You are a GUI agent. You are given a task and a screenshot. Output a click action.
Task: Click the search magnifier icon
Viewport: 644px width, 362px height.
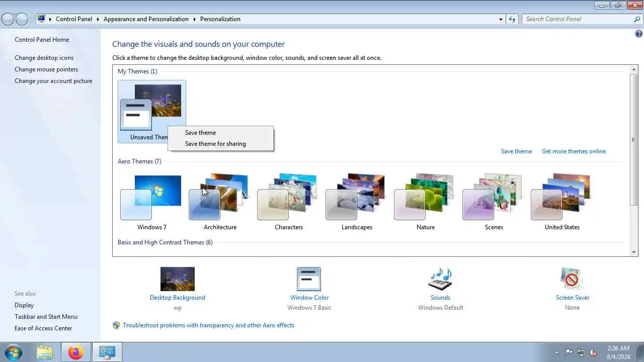pyautogui.click(x=637, y=19)
